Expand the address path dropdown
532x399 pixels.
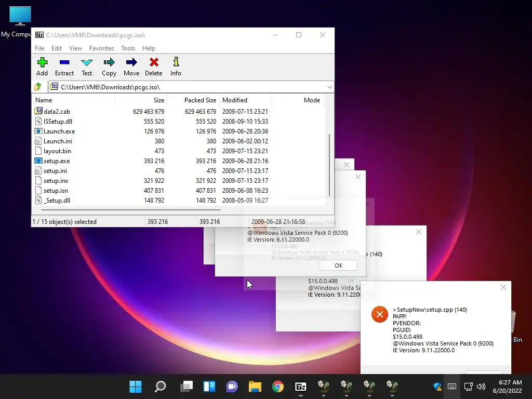[329, 87]
